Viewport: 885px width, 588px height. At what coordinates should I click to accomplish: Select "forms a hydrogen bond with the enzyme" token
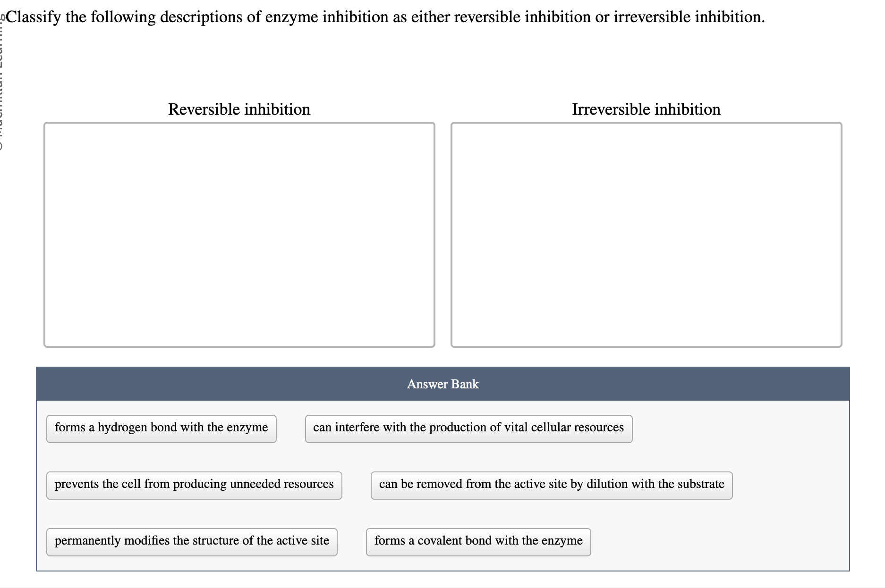coord(161,428)
